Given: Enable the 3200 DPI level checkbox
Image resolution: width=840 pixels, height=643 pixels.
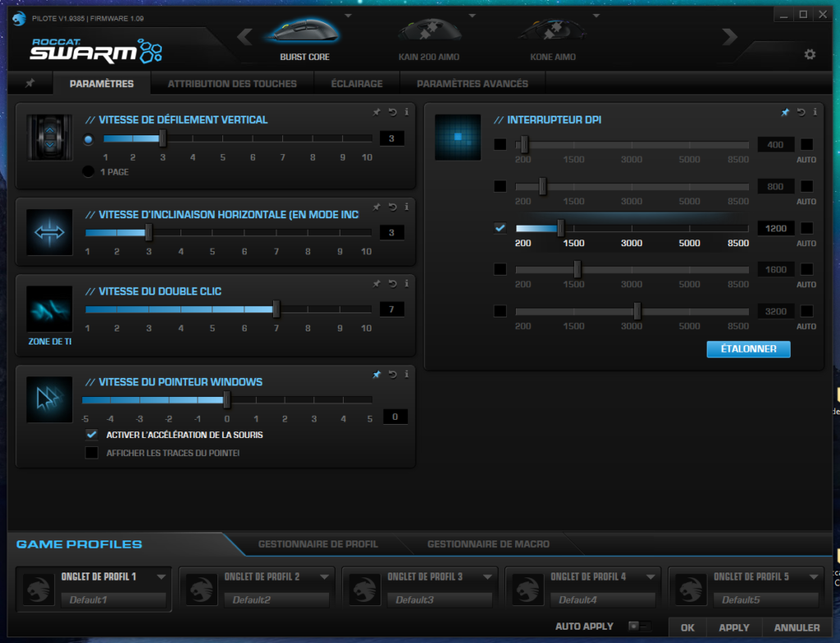Looking at the screenshot, I should click(x=500, y=311).
